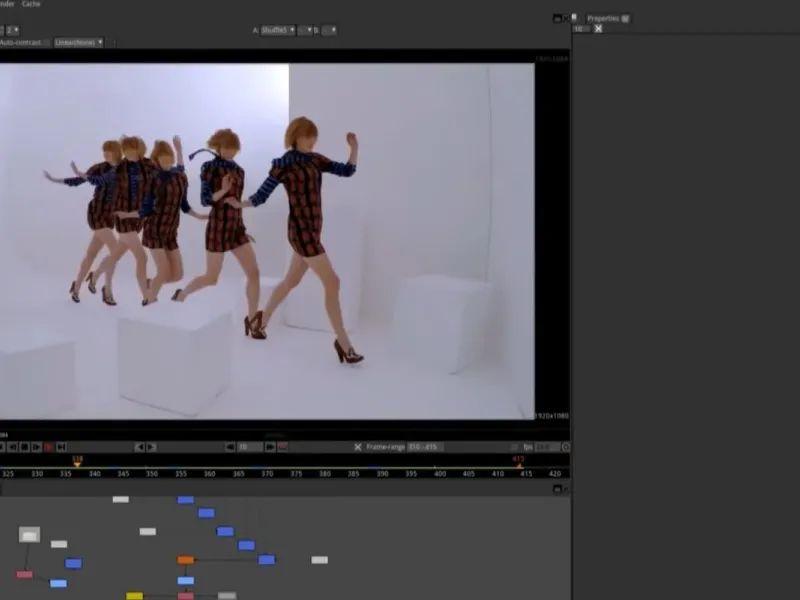Image resolution: width=800 pixels, height=600 pixels.
Task: Click the Cache menu
Action: (x=31, y=4)
